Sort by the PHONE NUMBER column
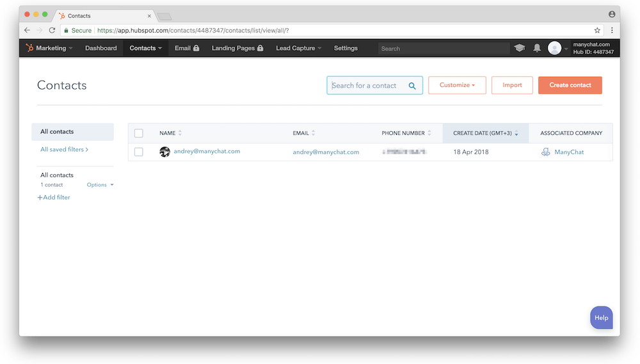640x364 pixels. click(x=406, y=133)
